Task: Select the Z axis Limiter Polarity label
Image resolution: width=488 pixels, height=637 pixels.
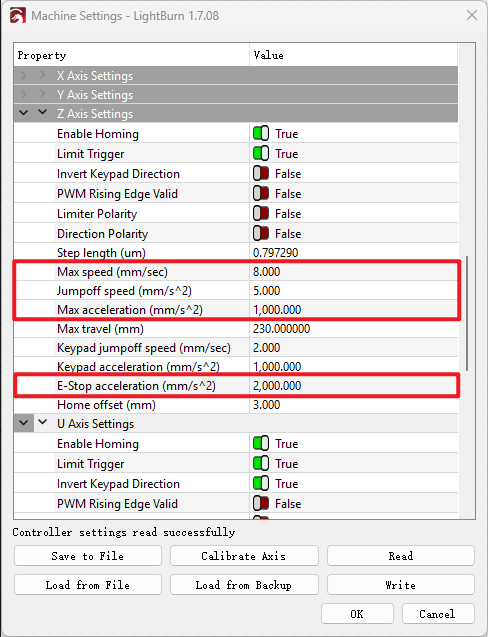Action: [97, 214]
